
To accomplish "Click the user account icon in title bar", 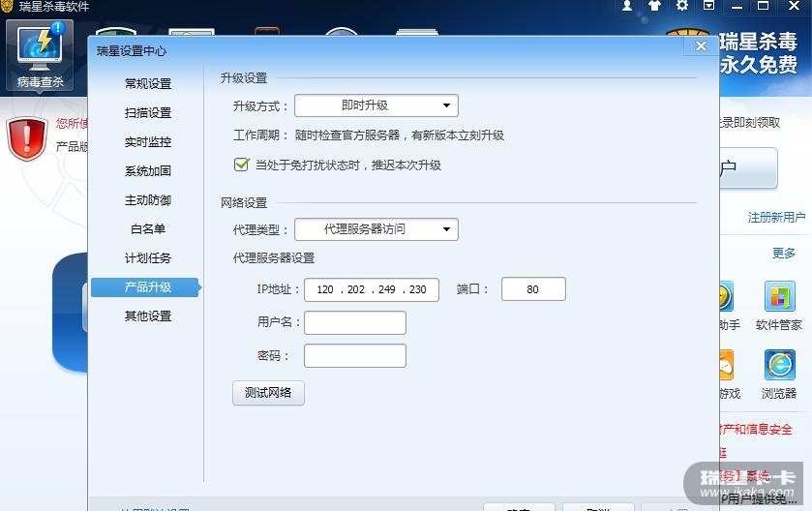I will pyautogui.click(x=627, y=6).
